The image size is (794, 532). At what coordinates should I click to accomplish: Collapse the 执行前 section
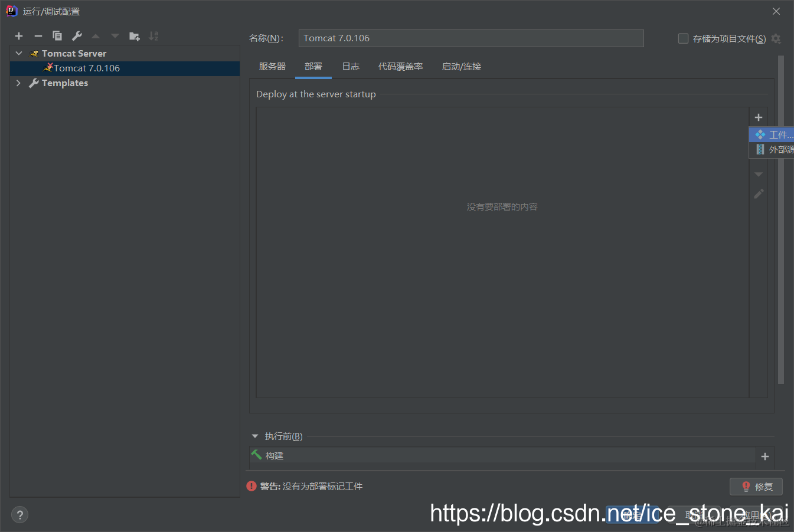255,436
